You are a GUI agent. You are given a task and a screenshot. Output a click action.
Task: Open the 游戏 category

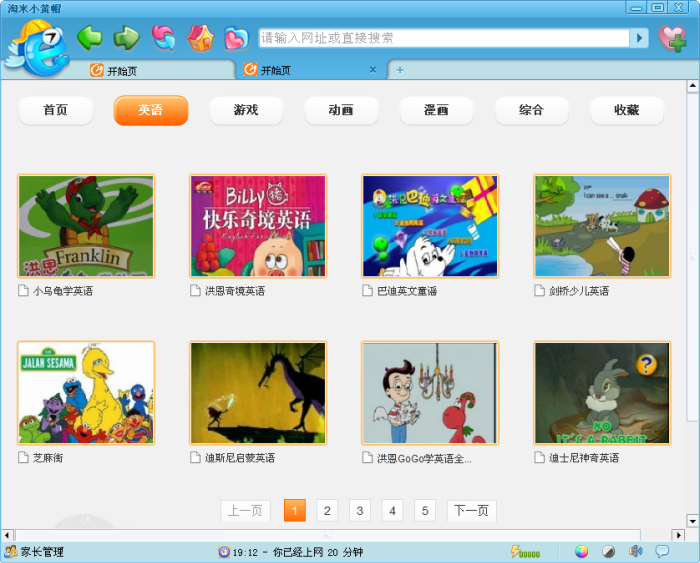(x=246, y=110)
